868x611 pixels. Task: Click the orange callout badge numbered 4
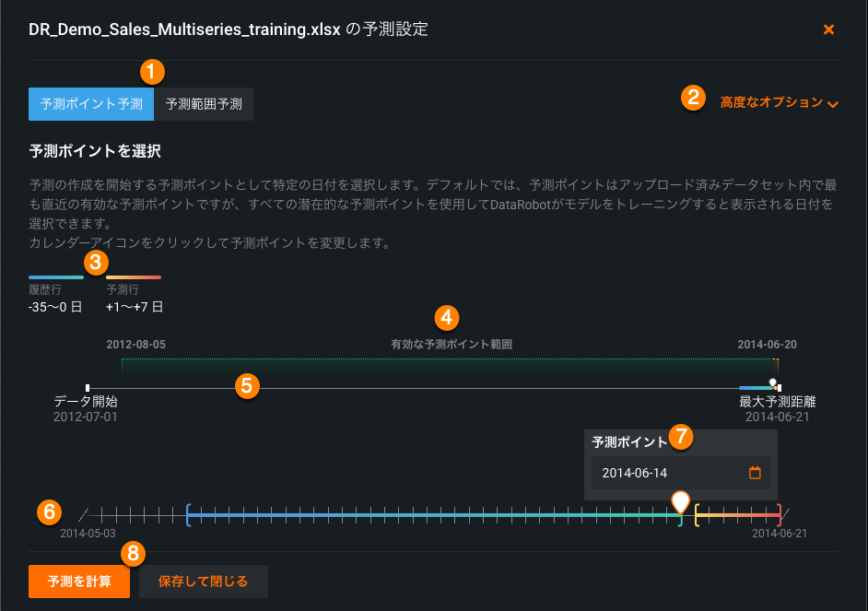[x=446, y=318]
